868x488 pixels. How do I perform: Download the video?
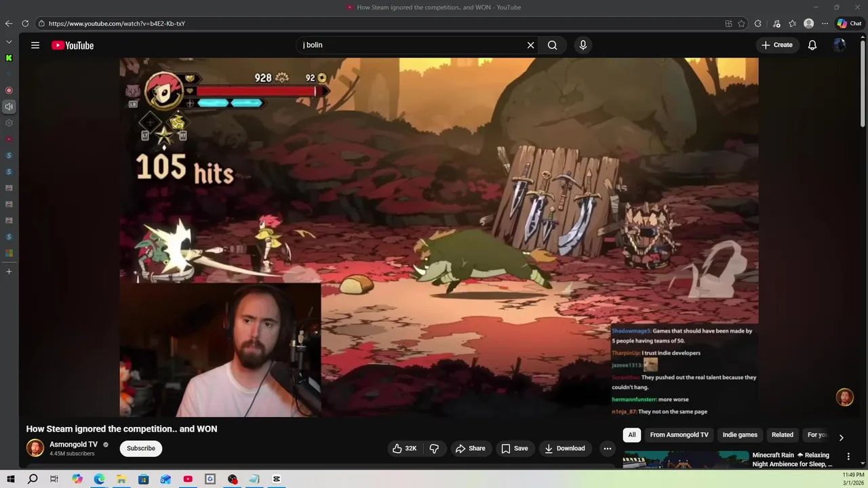(565, 448)
